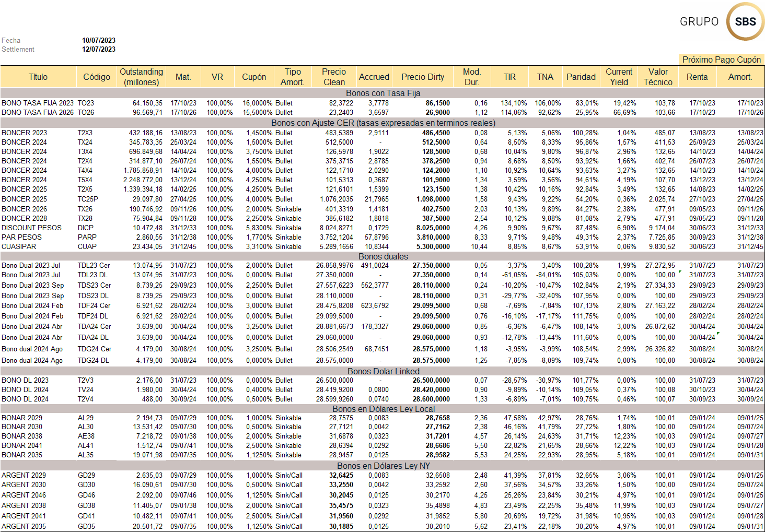Viewport: 765px width, 532px height.
Task: Click the Mod. Dur. column header
Action: pyautogui.click(x=472, y=77)
